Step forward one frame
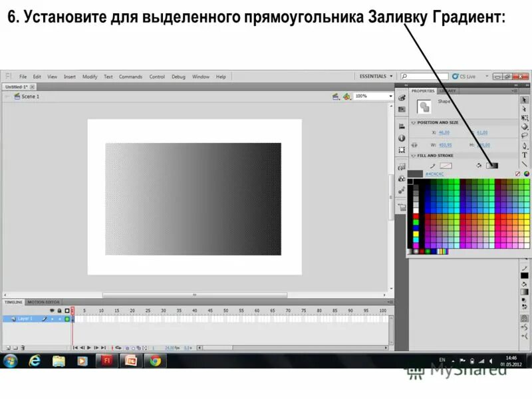Screen dimensions: 532x399 pos(96,348)
